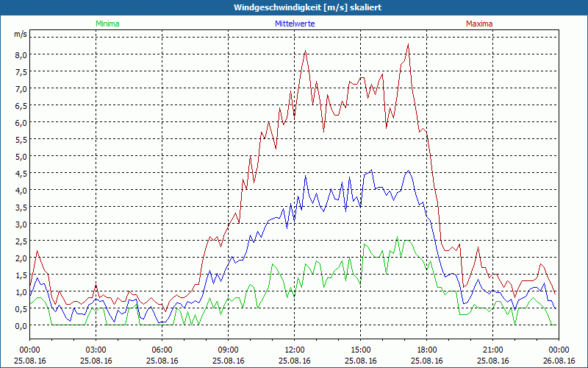The width and height of the screenshot is (588, 368).
Task: Select the 0,0 y-axis baseline label
Action: (20, 325)
